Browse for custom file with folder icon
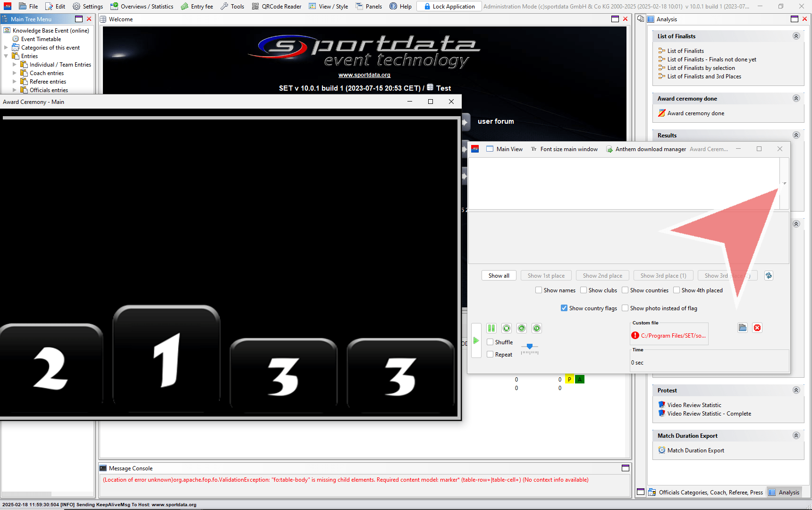The height and width of the screenshot is (510, 812). 743,328
